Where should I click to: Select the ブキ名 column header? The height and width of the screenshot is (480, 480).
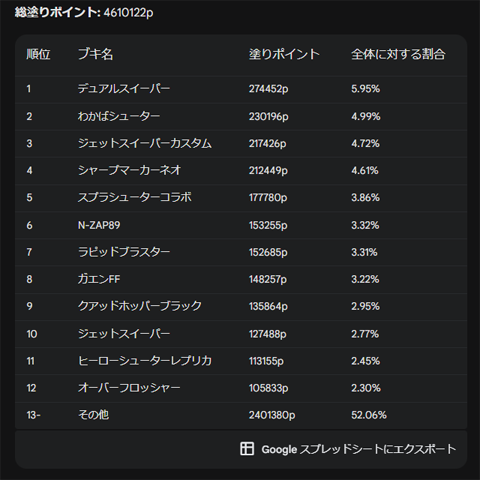(x=95, y=54)
